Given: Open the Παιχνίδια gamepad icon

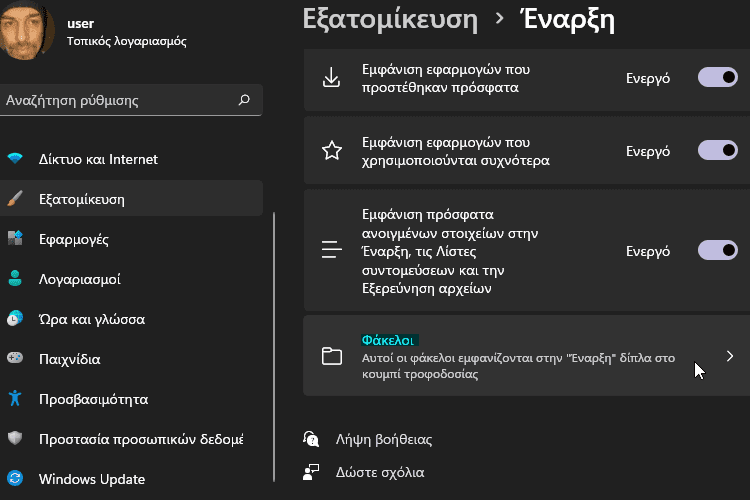Looking at the screenshot, I should click(x=15, y=358).
